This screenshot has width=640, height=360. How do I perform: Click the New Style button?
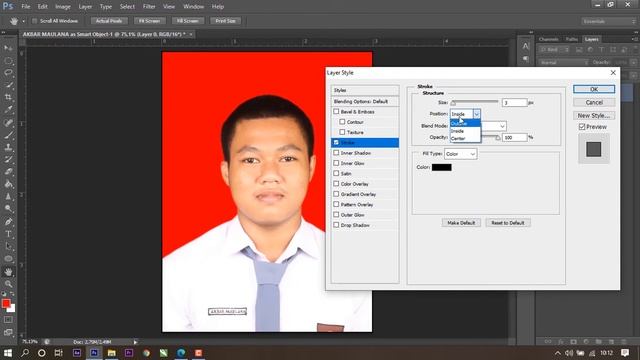click(593, 116)
